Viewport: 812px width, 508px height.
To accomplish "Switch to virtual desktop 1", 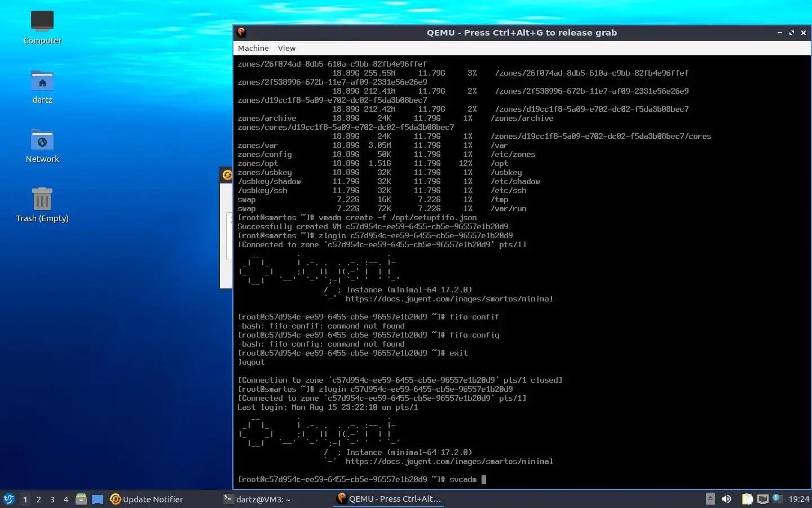I will tap(25, 500).
